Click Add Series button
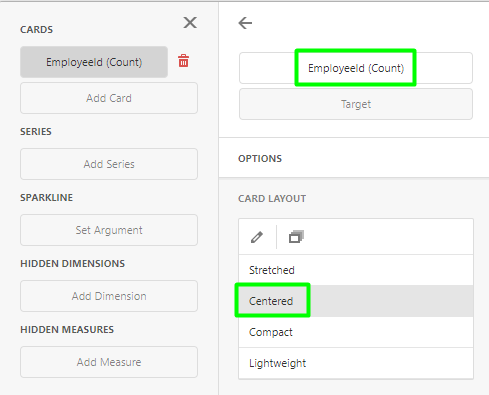This screenshot has height=395, width=489. [x=109, y=164]
